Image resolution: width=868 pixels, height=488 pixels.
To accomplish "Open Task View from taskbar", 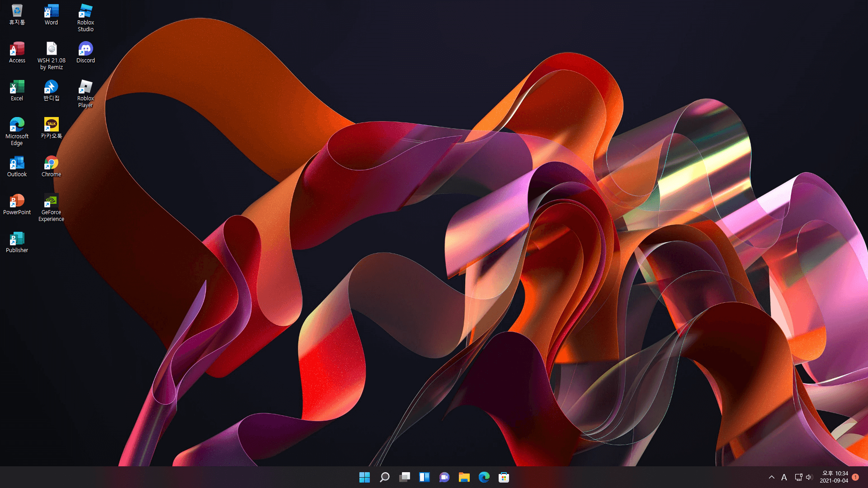I will tap(405, 477).
